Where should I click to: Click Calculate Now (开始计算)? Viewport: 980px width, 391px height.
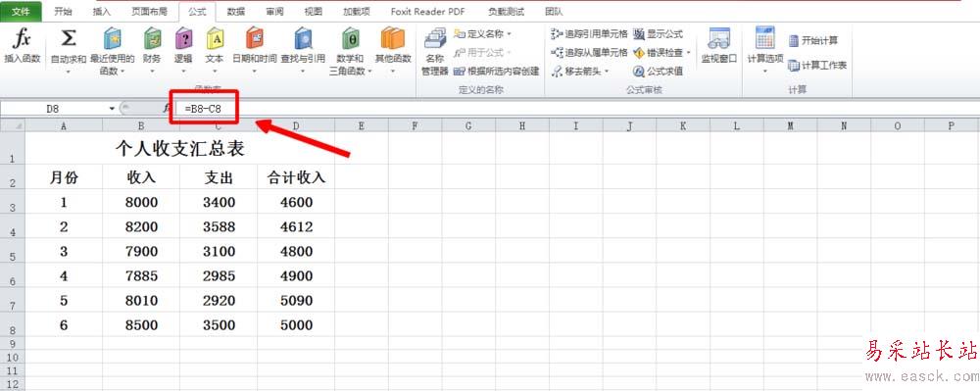[x=813, y=40]
